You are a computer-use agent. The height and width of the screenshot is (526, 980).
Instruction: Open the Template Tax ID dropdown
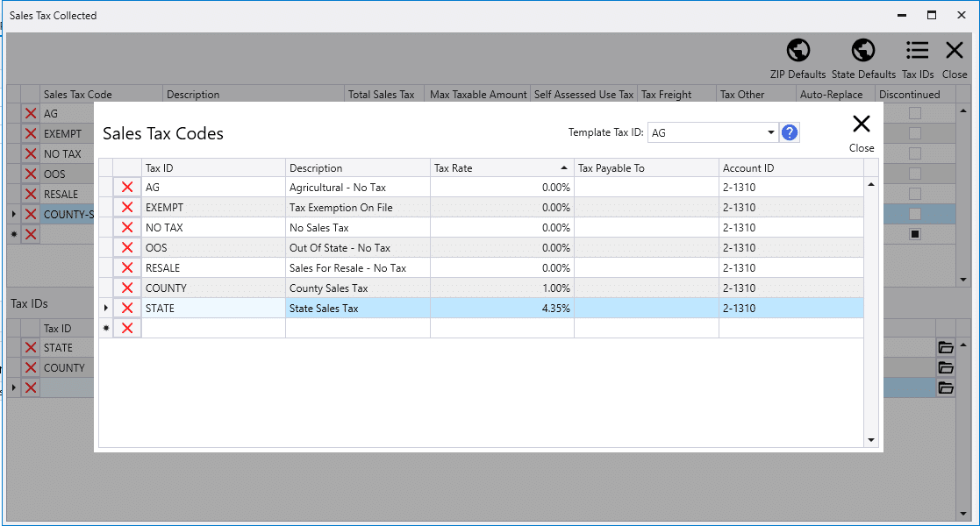770,131
